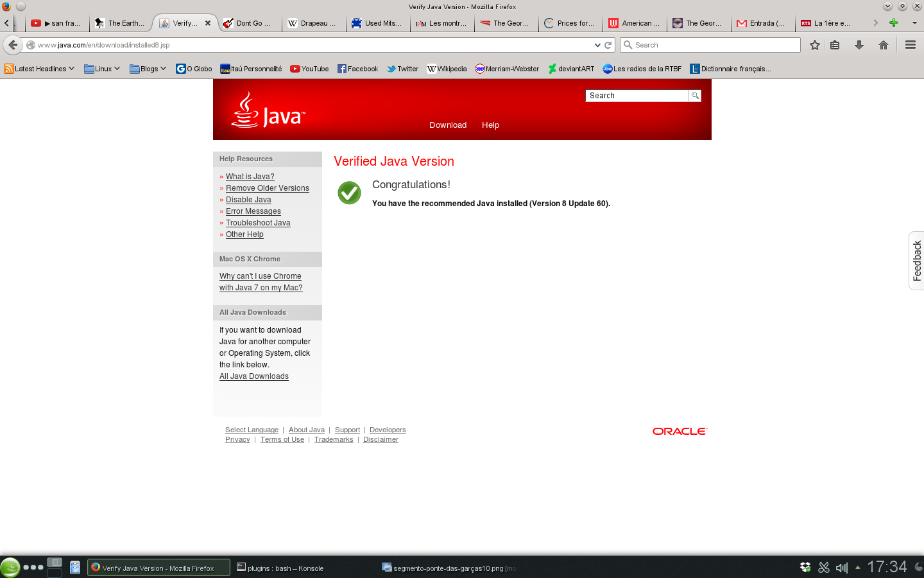Open the O Globo bookmark
This screenshot has width=924, height=578.
pyautogui.click(x=194, y=69)
